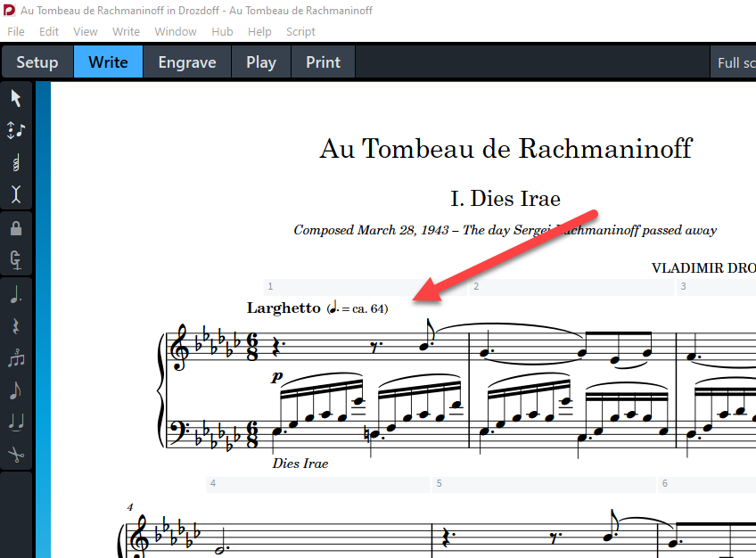The image size is (756, 558).
Task: Toggle grace notes tool
Action: pos(16,390)
